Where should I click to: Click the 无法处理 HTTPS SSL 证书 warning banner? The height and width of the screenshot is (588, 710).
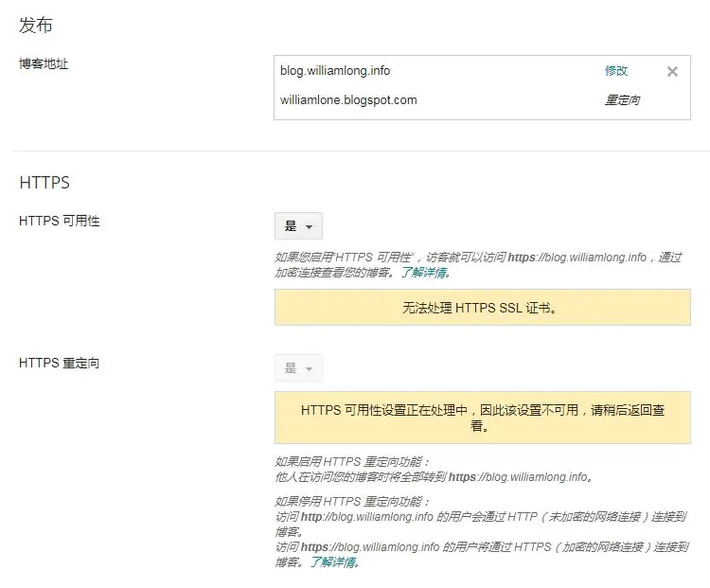click(x=482, y=308)
